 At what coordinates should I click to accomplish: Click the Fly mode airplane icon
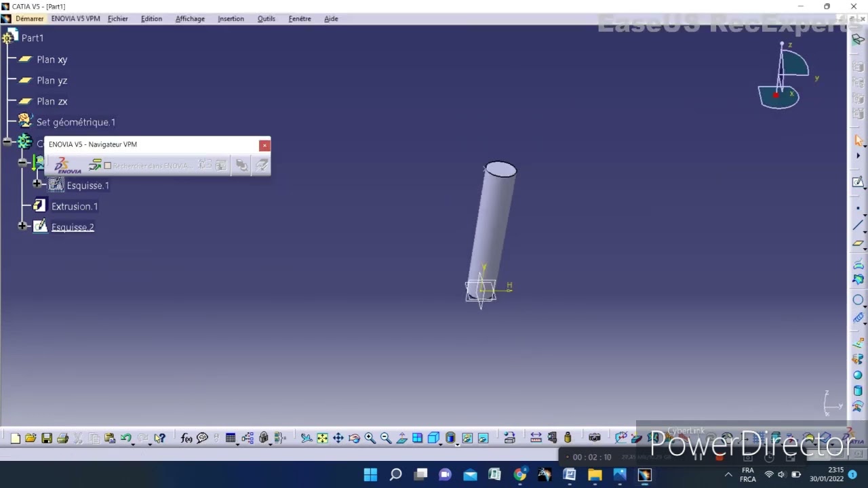307,439
